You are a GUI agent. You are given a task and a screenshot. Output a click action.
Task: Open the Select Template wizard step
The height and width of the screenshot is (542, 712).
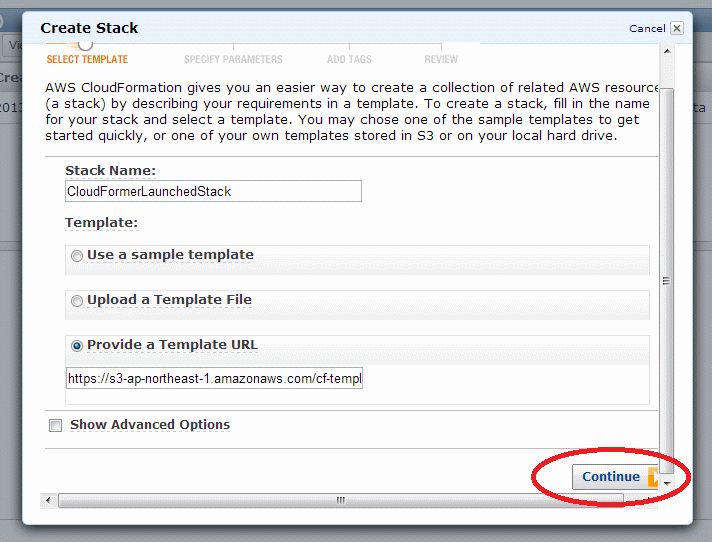tap(87, 59)
